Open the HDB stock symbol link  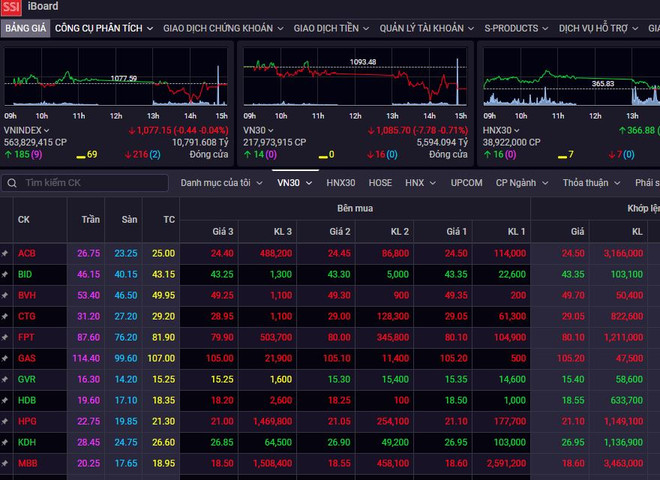[x=26, y=400]
